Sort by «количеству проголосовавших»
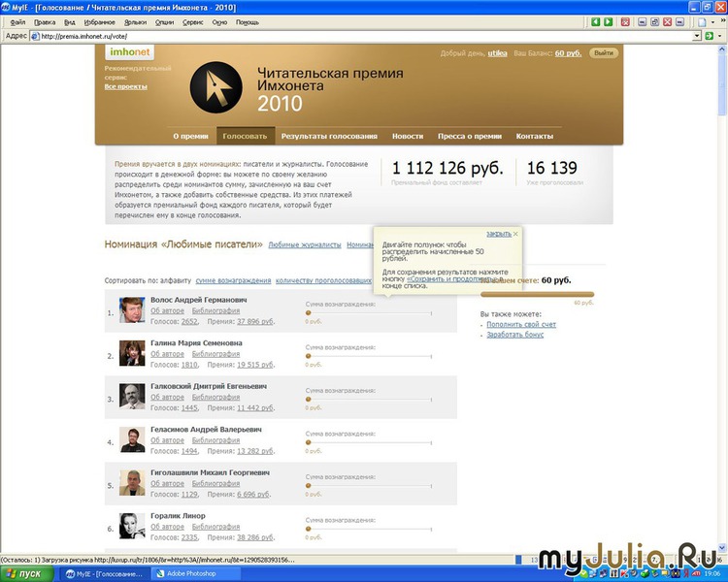728x582 pixels. click(x=323, y=280)
